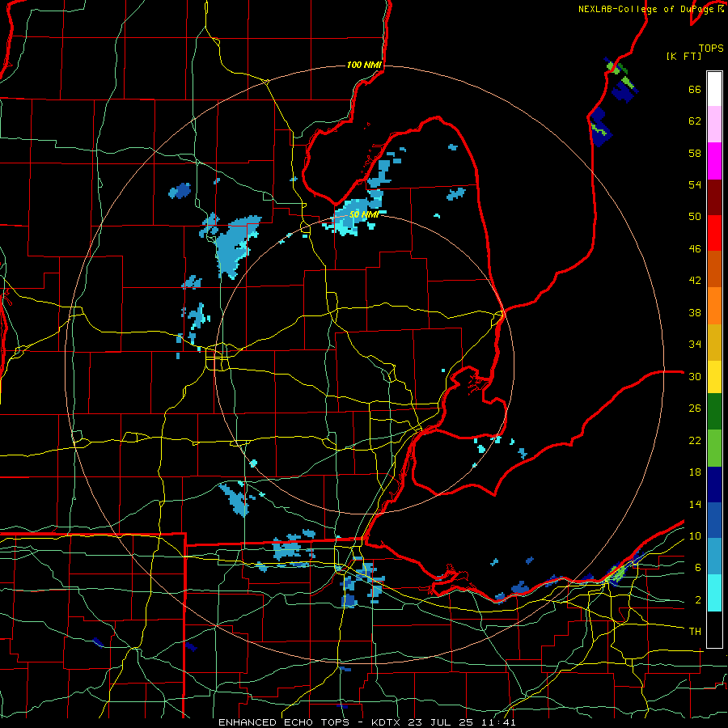Click the 66 legend value

(x=695, y=90)
